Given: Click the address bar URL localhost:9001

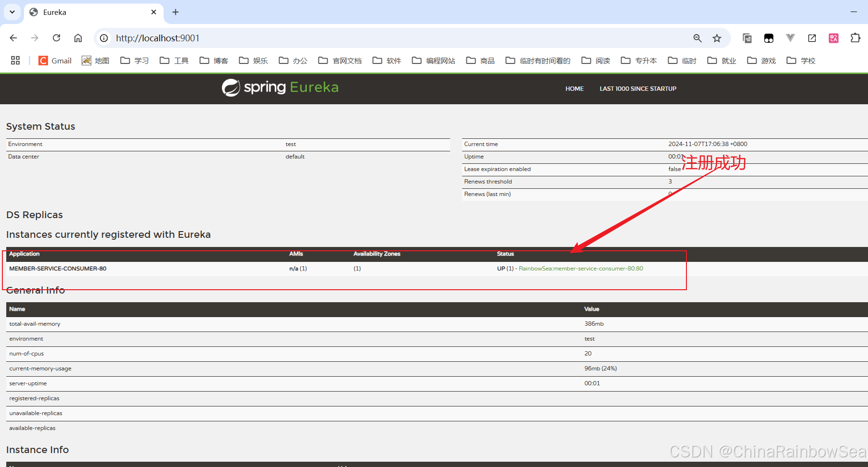Looking at the screenshot, I should [x=158, y=38].
